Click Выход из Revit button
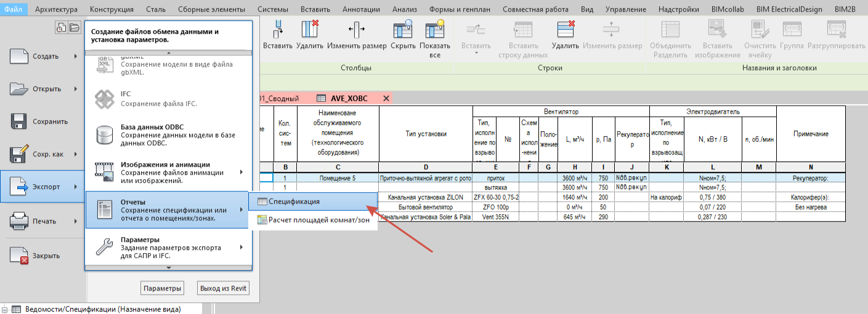Viewport: 868px width, 314px height. click(224, 288)
